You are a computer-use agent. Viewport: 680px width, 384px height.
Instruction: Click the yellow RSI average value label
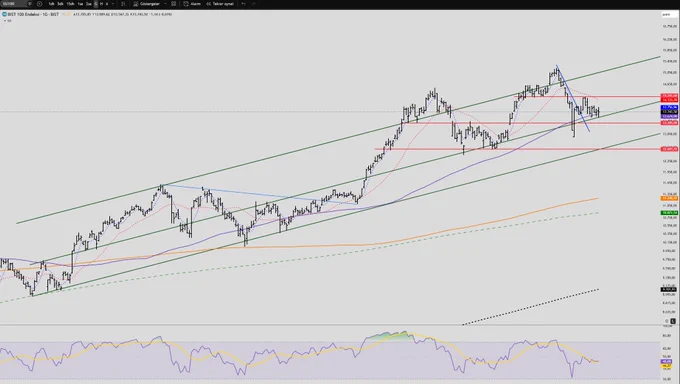point(666,366)
